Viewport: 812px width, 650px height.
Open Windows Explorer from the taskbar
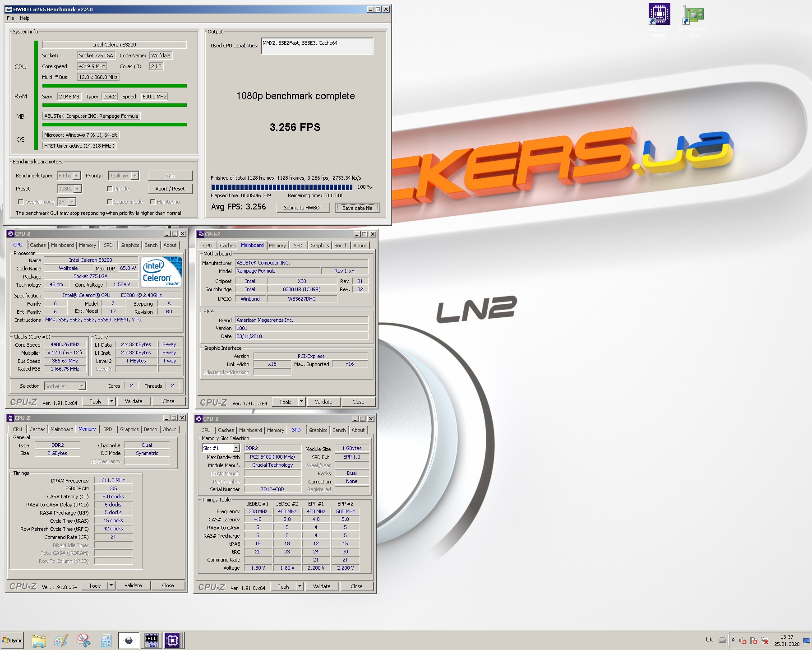[39, 640]
